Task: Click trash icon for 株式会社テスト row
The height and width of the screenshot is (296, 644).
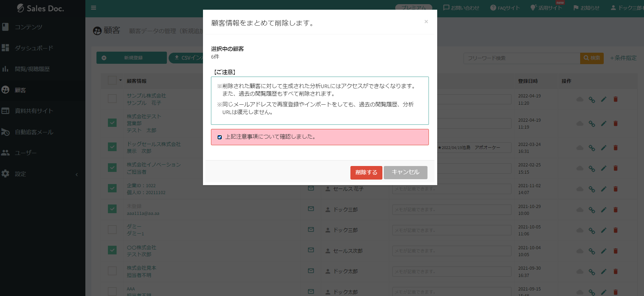Action: click(x=616, y=124)
